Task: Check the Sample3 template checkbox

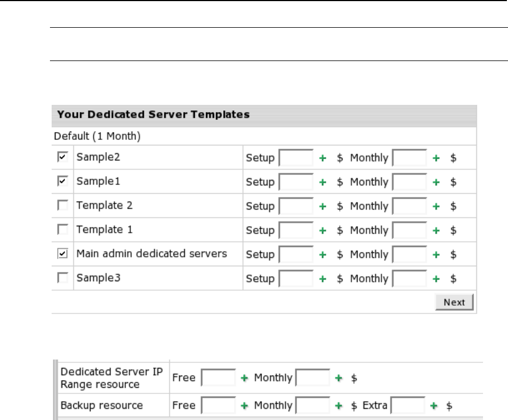Action: tap(63, 278)
